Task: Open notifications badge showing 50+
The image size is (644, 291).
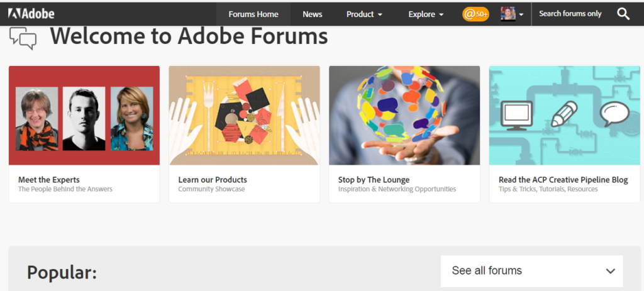Action: click(475, 14)
